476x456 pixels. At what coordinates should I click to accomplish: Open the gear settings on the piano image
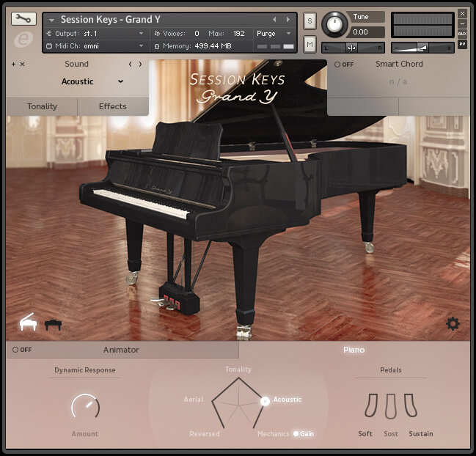point(453,324)
